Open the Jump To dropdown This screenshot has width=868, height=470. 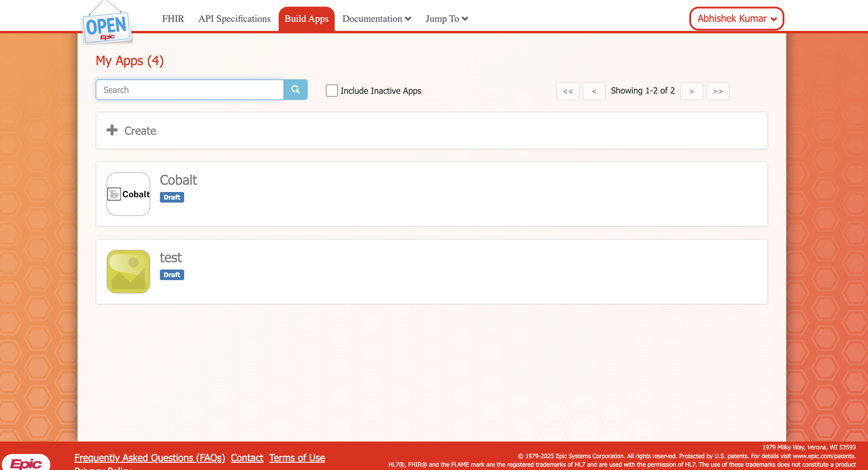(446, 19)
